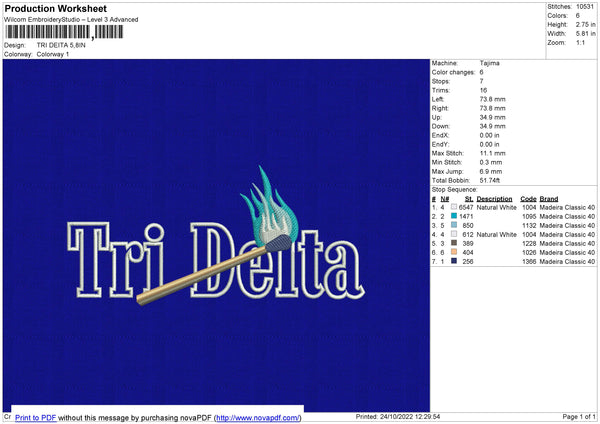This screenshot has height=424, width=600.
Task: Select the teal swatch next to 1471
Action: coord(454,216)
